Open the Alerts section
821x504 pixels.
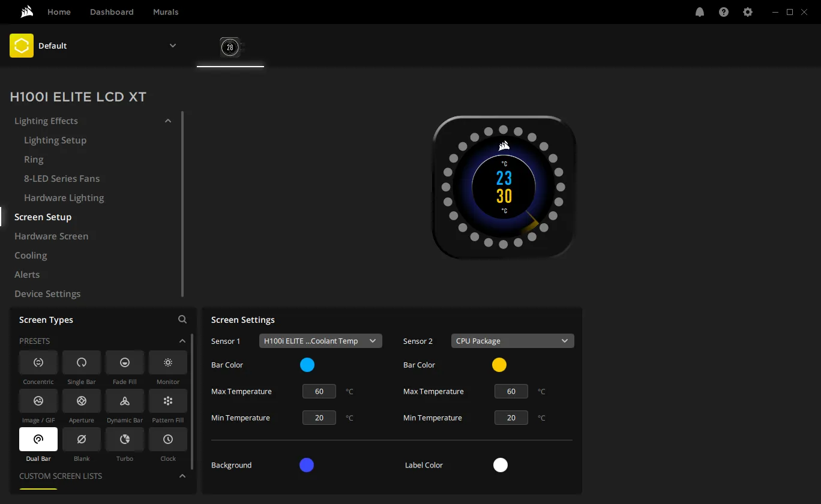point(27,274)
